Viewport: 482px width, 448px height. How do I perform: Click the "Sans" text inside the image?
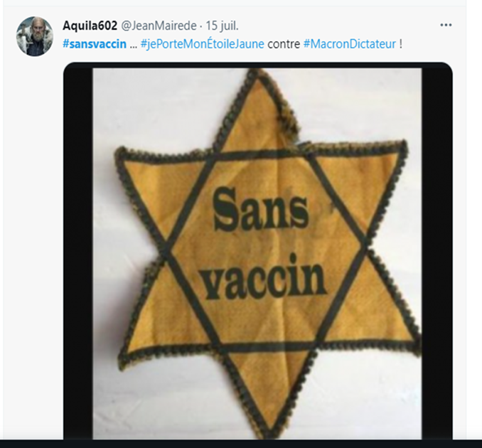point(261,210)
